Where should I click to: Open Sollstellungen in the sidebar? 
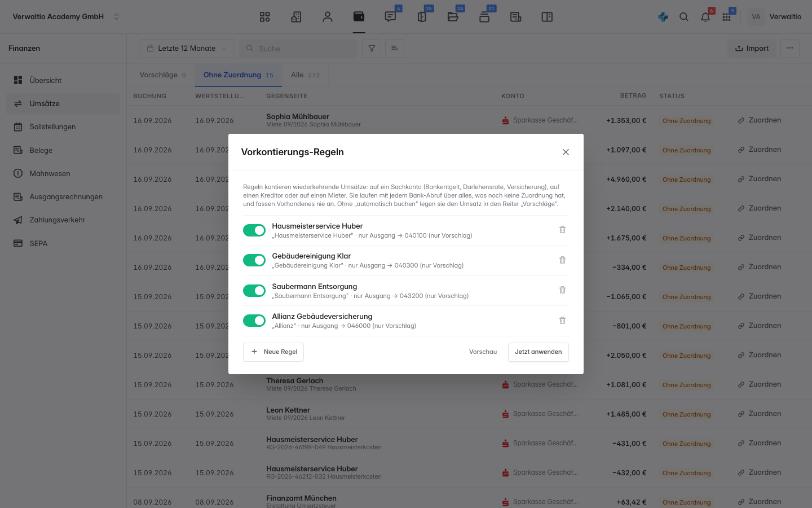pyautogui.click(x=63, y=127)
